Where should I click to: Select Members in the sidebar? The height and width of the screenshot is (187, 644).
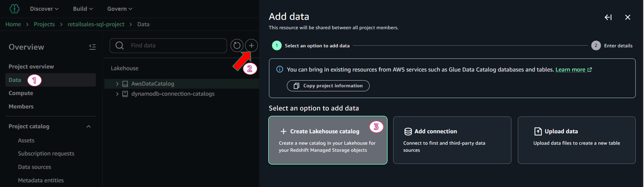point(21,106)
